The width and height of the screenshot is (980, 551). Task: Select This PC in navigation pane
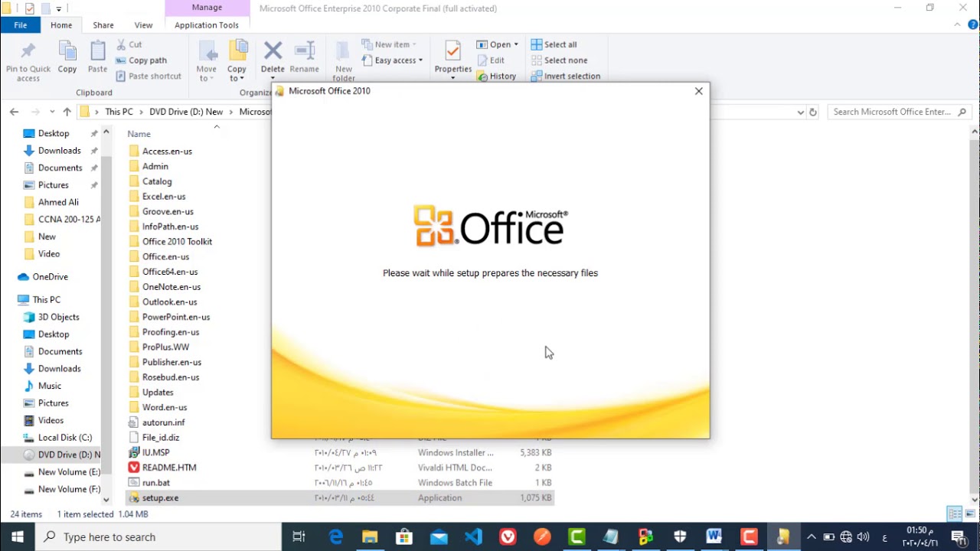(x=47, y=300)
